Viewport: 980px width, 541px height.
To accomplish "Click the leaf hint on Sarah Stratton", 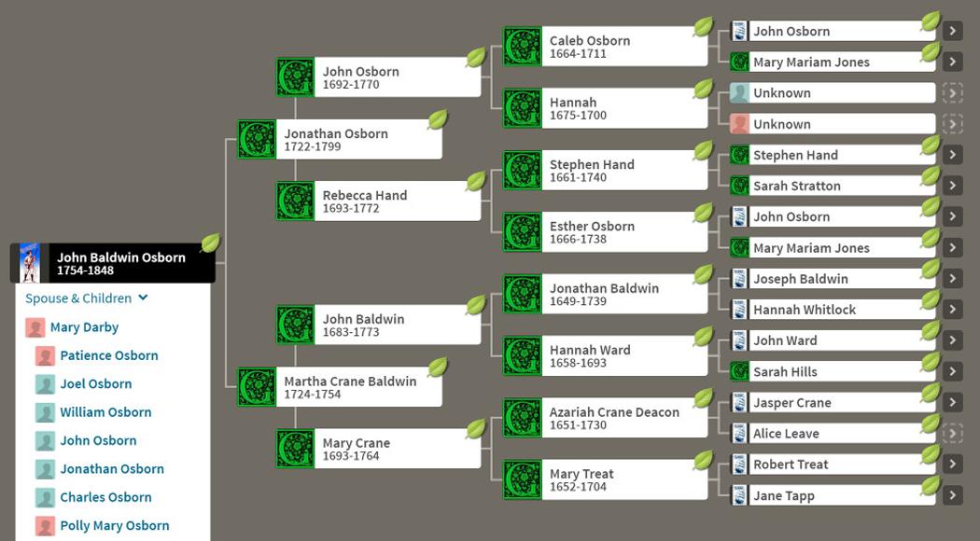I will pyautogui.click(x=930, y=176).
